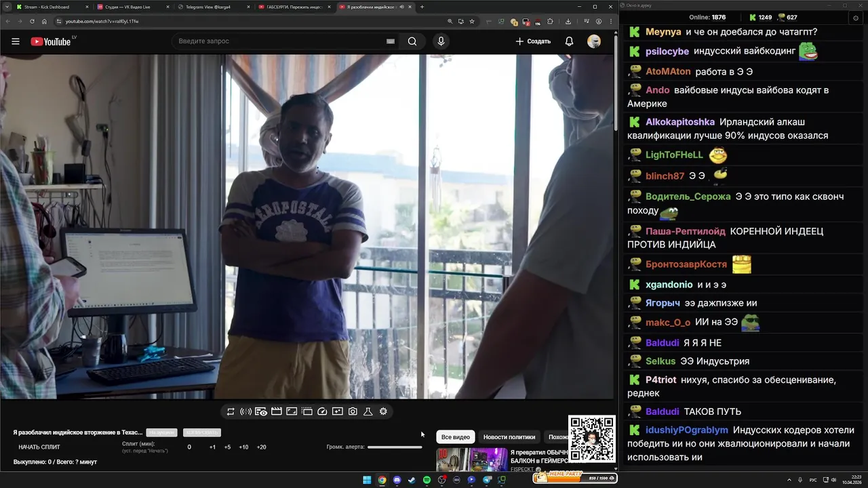Click КОПИРОВАТЬ button near video title
Screen dimensions: 868x488
(202, 432)
